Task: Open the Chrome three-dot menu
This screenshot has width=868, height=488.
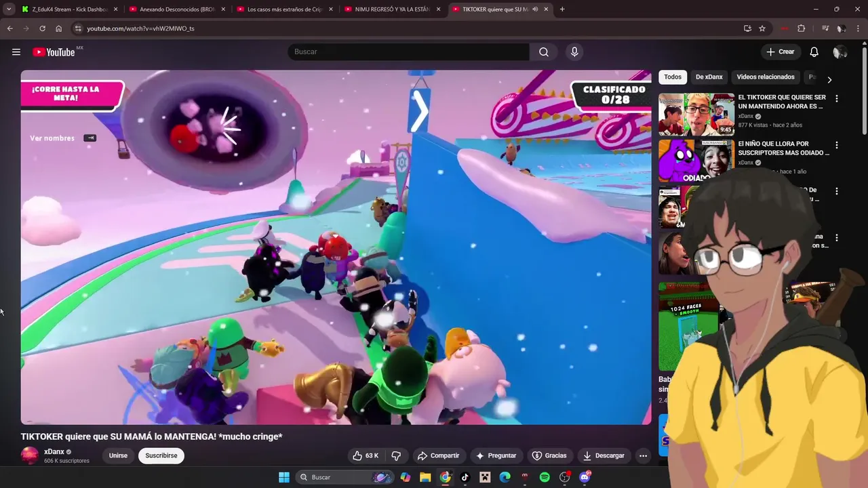Action: [x=859, y=28]
